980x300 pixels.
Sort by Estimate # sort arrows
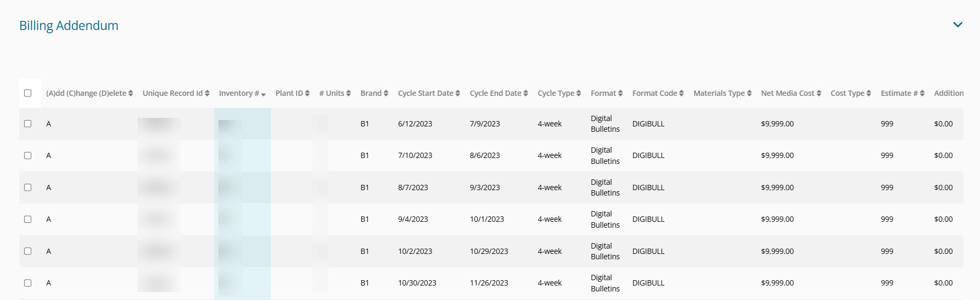[x=922, y=93]
